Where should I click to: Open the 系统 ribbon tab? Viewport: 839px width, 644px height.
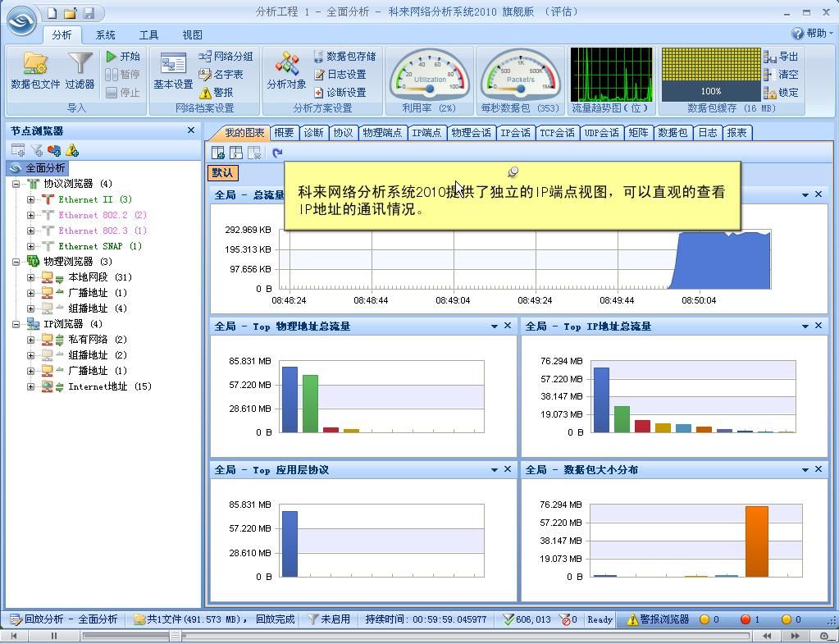click(x=105, y=35)
